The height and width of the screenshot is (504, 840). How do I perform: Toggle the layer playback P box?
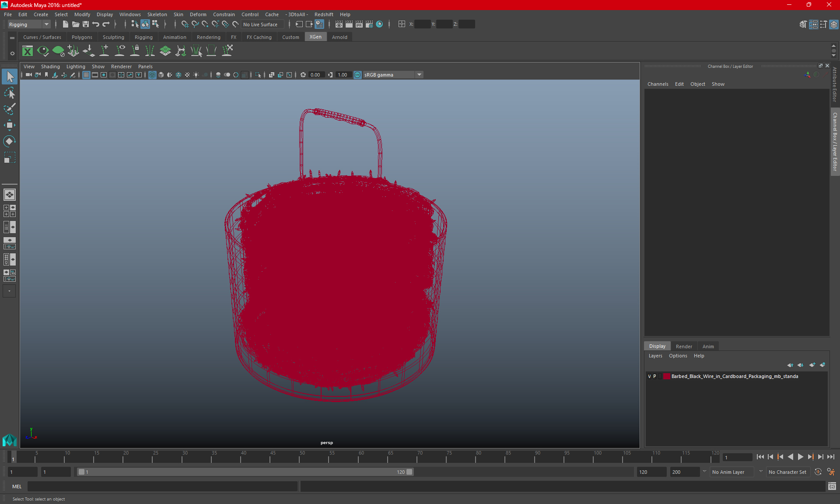(655, 376)
